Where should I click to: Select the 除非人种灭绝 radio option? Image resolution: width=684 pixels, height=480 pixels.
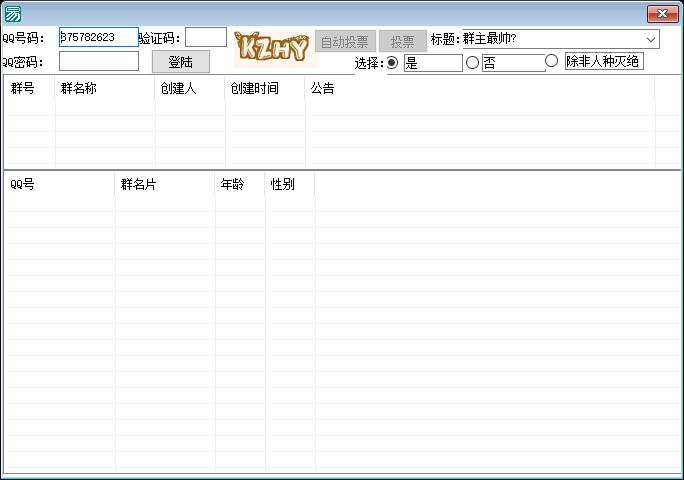(x=551, y=61)
